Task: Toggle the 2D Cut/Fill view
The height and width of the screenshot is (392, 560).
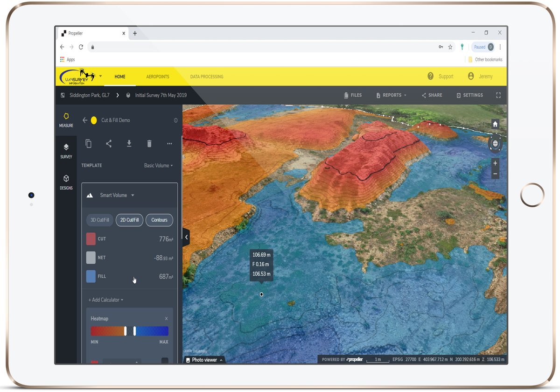Action: click(129, 220)
